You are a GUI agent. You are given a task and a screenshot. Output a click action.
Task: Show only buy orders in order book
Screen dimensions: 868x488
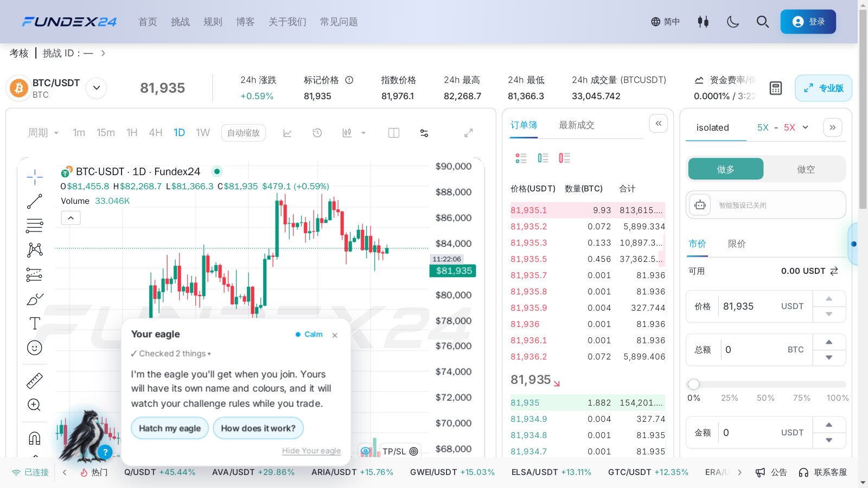[543, 158]
